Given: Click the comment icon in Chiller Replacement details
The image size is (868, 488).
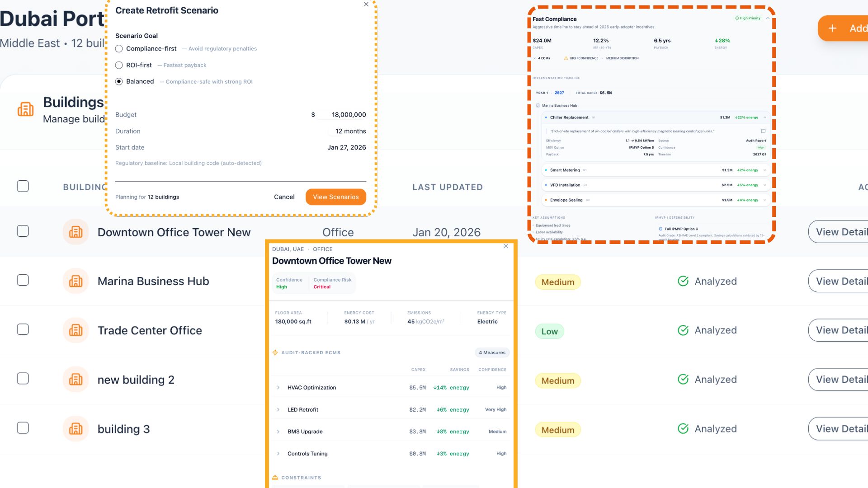Looking at the screenshot, I should [x=763, y=131].
